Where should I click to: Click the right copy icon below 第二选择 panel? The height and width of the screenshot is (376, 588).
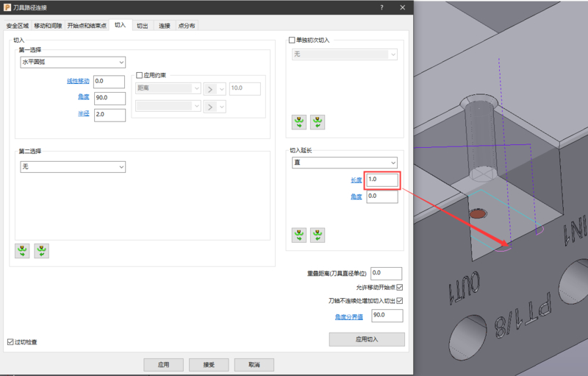(42, 251)
